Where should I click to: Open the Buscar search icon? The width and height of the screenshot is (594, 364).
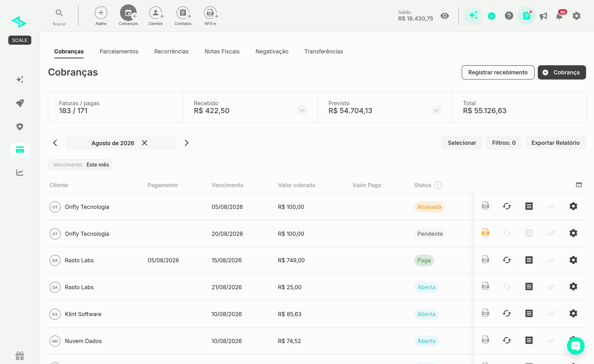pos(59,13)
